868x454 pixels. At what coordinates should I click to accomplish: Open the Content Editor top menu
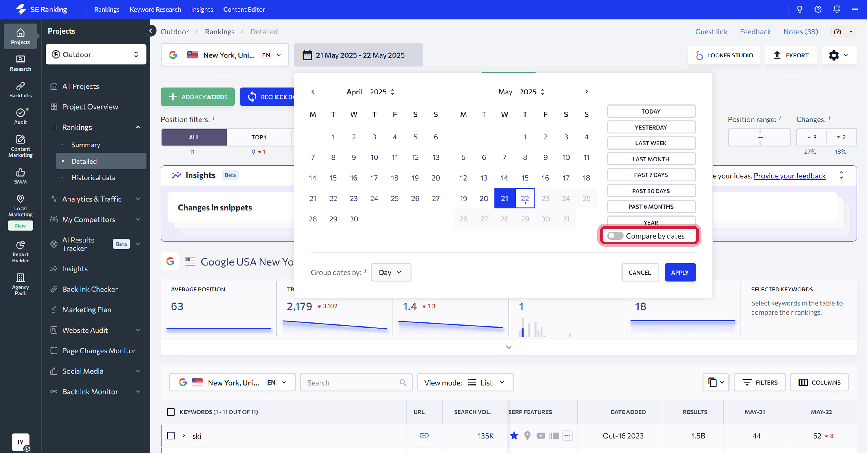[x=244, y=9]
